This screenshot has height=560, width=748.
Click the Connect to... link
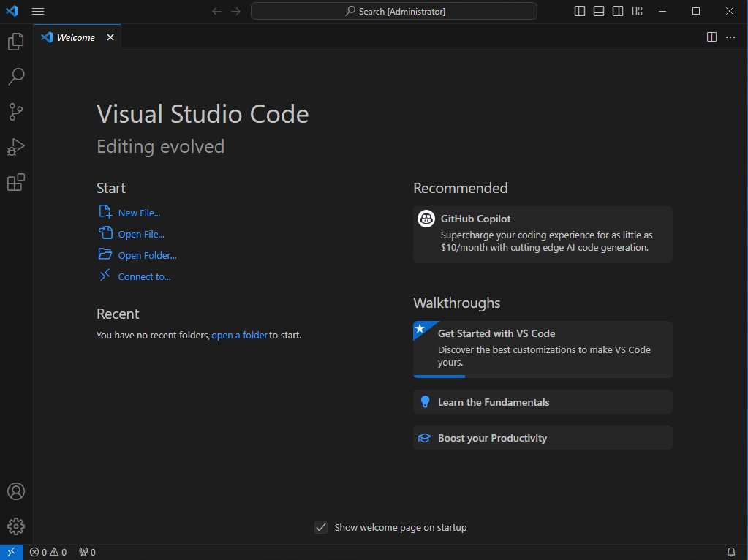145,276
